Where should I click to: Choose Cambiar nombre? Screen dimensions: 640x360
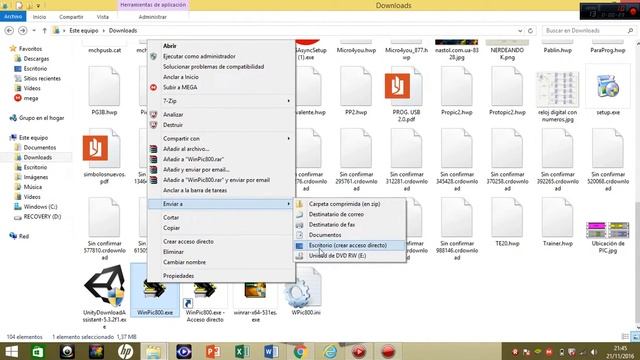(x=221, y=262)
